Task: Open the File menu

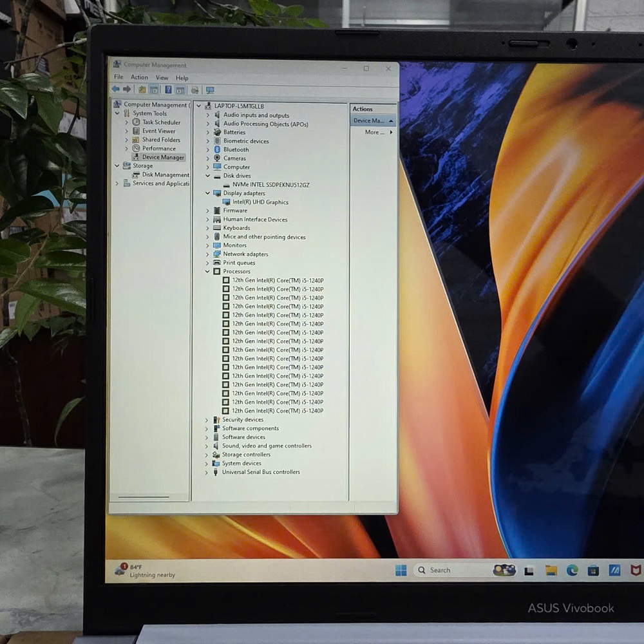Action: (x=118, y=77)
